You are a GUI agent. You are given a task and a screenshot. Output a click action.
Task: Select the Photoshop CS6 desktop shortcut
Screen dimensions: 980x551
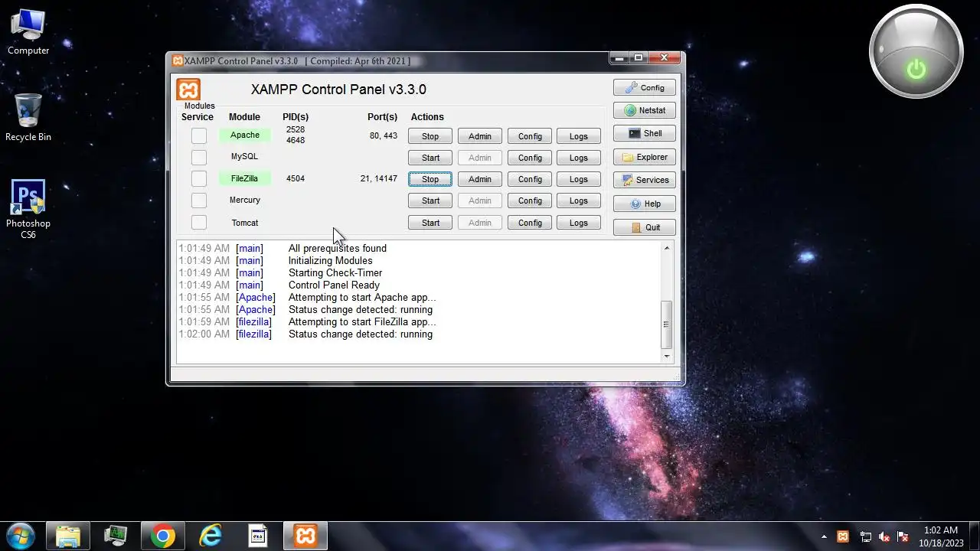pos(28,209)
